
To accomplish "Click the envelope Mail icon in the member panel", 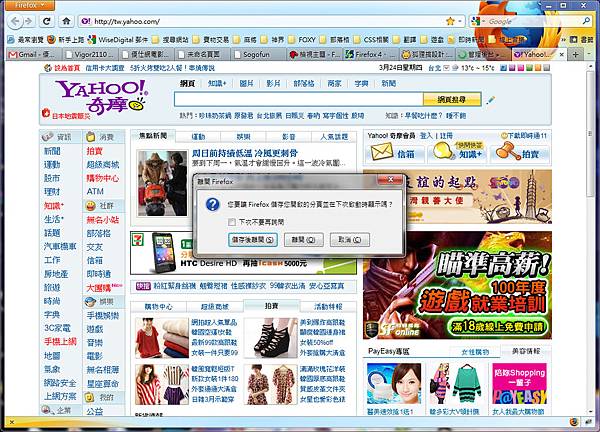I will tap(382, 152).
